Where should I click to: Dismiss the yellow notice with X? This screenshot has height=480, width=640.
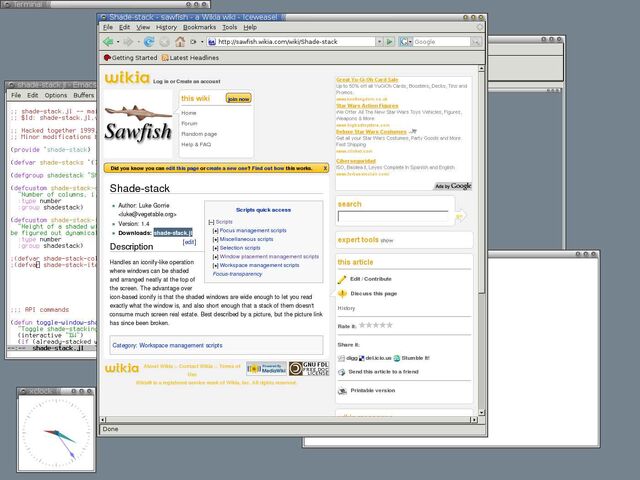pyautogui.click(x=325, y=168)
